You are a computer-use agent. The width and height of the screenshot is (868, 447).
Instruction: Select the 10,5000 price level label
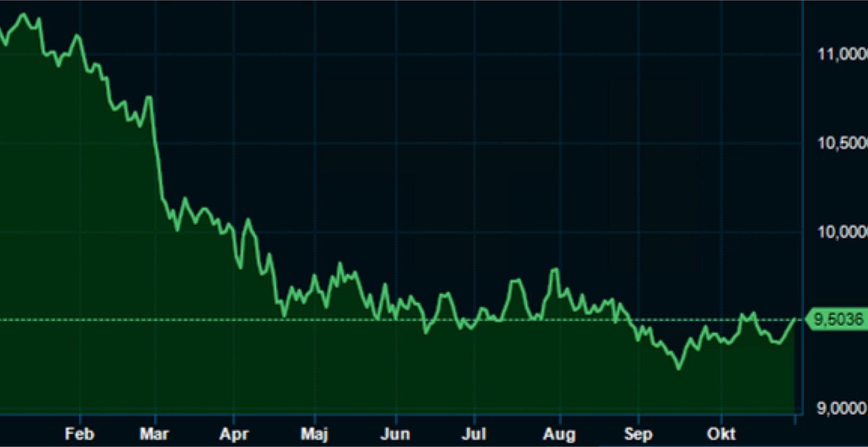pos(842,144)
